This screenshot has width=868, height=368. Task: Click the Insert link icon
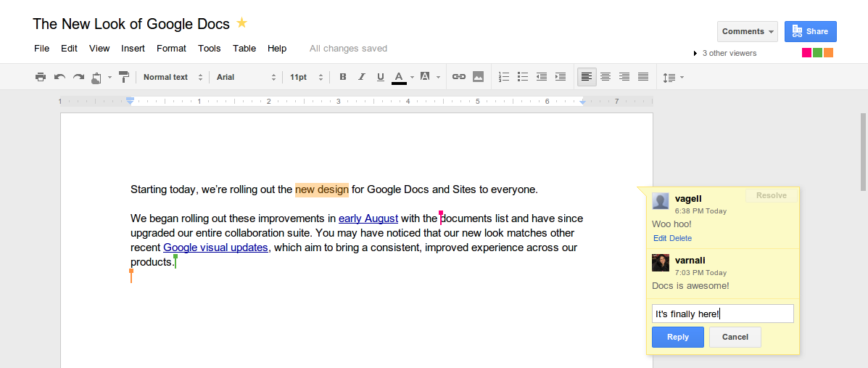coord(458,77)
